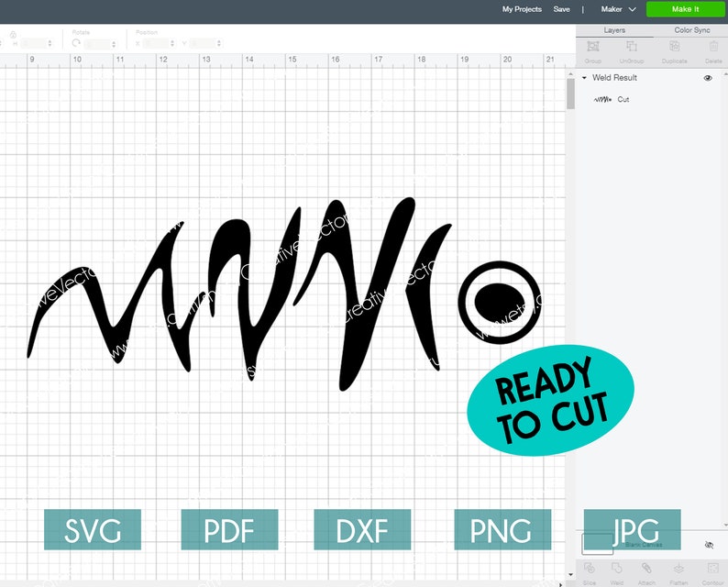Click Save in the top bar

click(x=561, y=9)
